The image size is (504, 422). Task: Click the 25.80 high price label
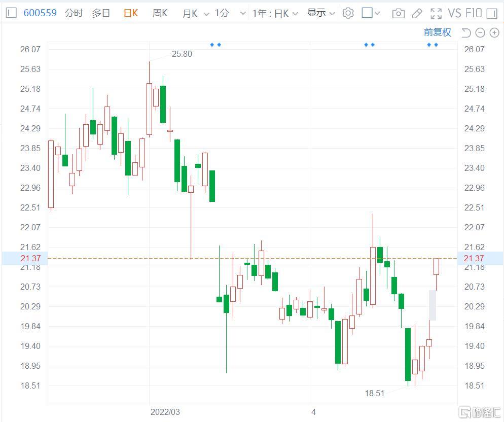tap(182, 54)
